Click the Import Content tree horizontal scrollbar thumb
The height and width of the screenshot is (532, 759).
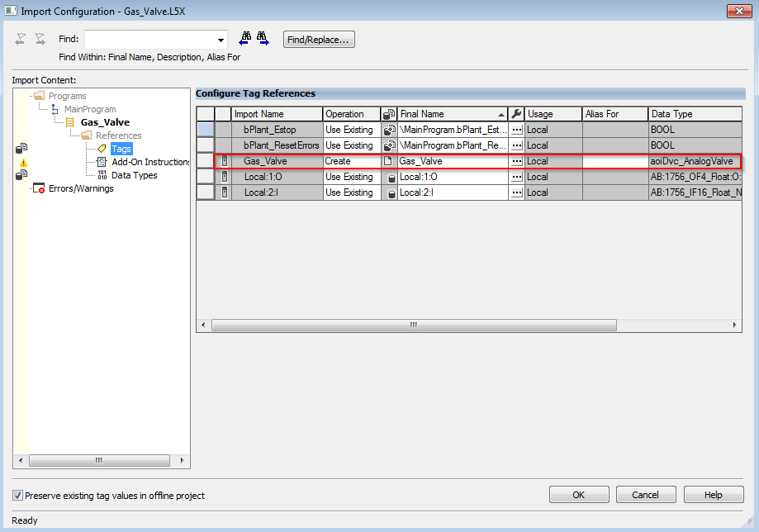coord(99,460)
